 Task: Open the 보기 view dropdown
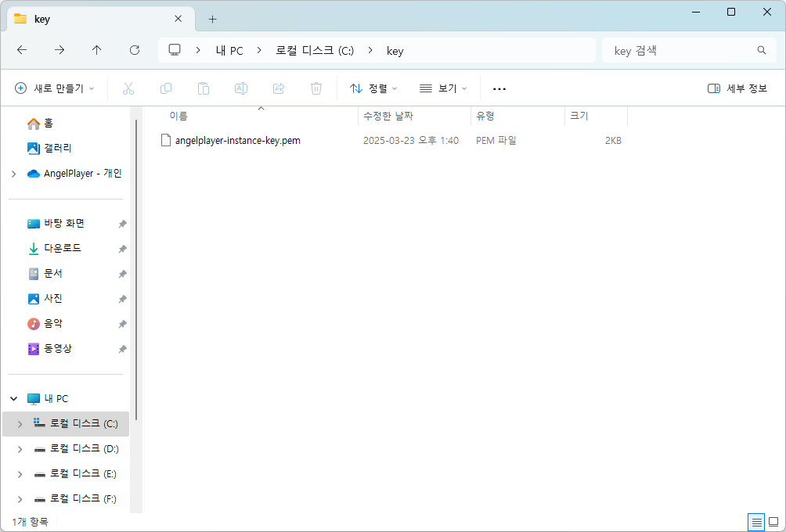(x=443, y=88)
